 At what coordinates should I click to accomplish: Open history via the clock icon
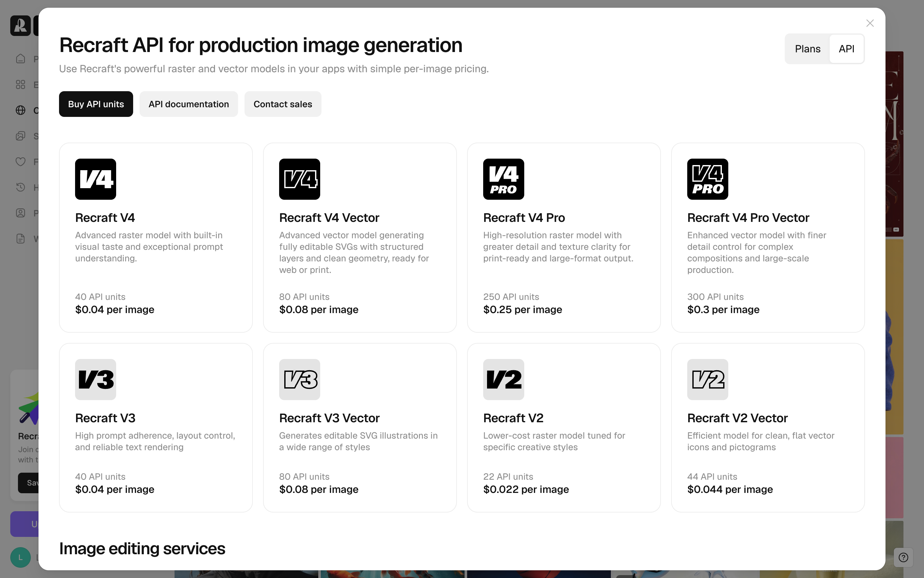coord(21,187)
